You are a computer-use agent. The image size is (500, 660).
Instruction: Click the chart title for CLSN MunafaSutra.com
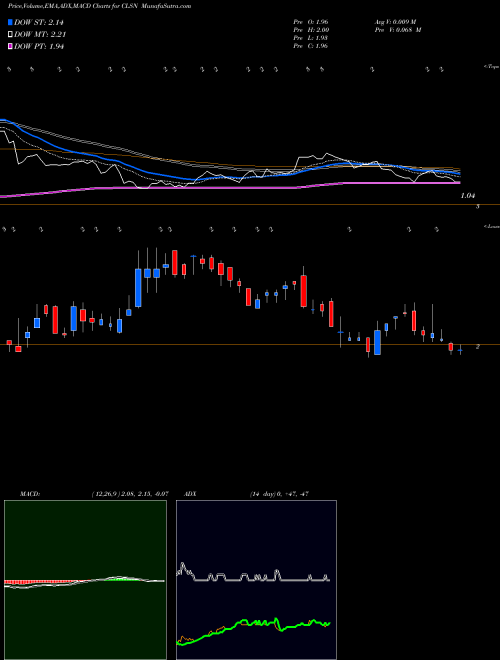[x=100, y=7]
